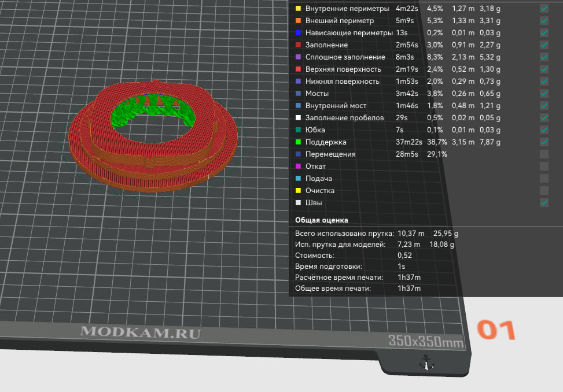Click the Расчётное время печати value
This screenshot has width=563, height=392.
[x=409, y=278]
